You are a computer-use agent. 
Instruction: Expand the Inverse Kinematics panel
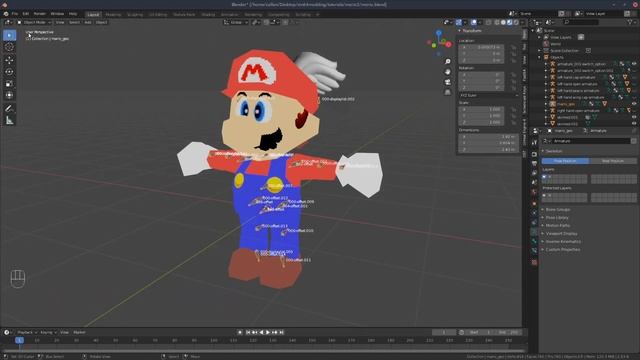coord(563,241)
